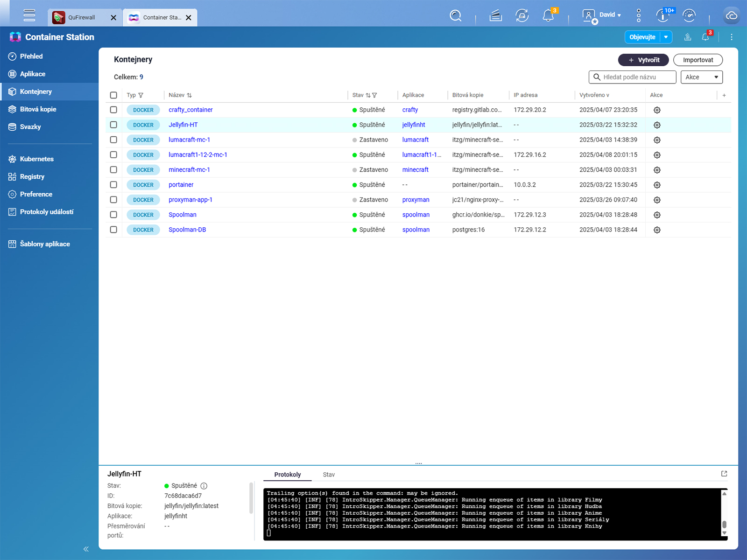Open the crafty application link
747x560 pixels.
click(x=410, y=110)
